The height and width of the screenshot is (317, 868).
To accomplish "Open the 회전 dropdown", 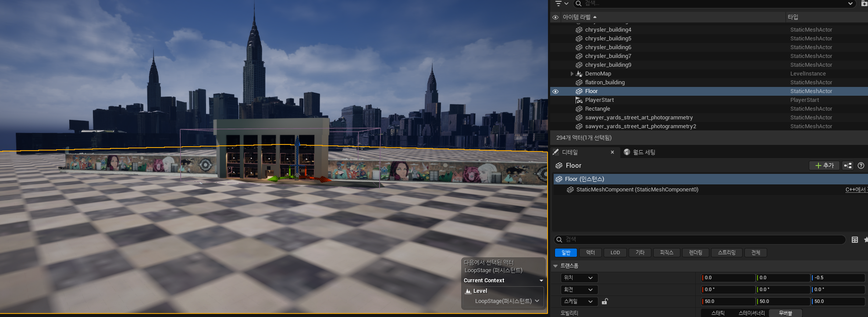I will [x=579, y=290].
